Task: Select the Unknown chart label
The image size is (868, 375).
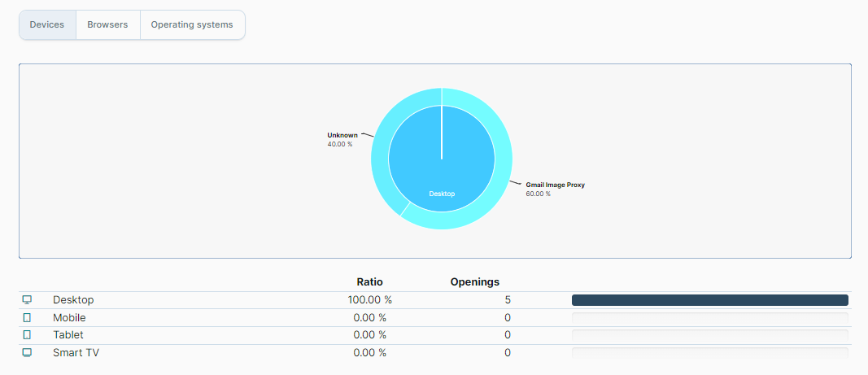Action: (x=342, y=135)
